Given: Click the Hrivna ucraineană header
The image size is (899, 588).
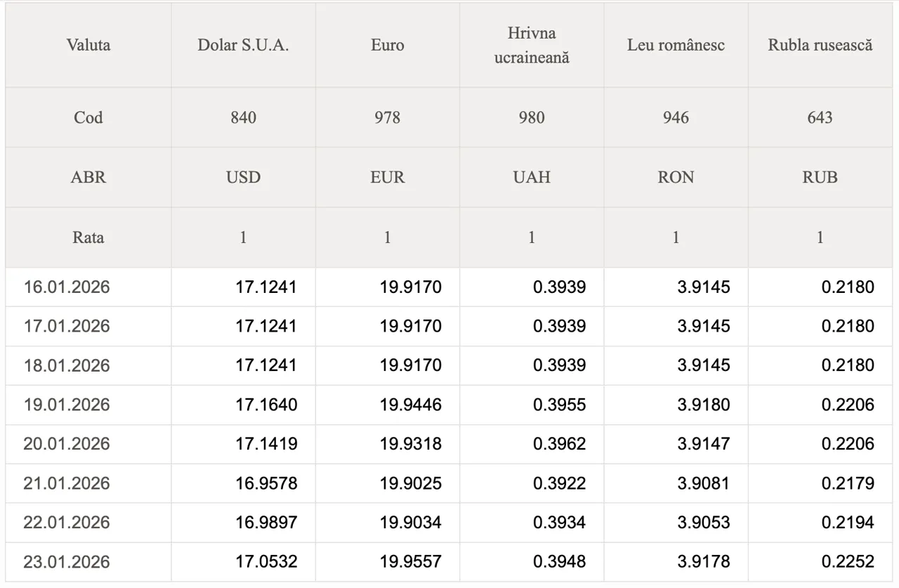Looking at the screenshot, I should tap(532, 45).
